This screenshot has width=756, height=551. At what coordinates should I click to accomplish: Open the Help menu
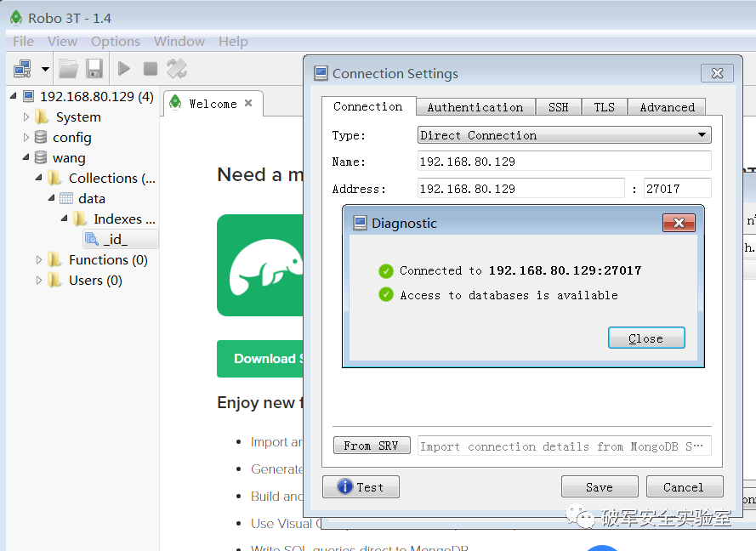pyautogui.click(x=233, y=42)
